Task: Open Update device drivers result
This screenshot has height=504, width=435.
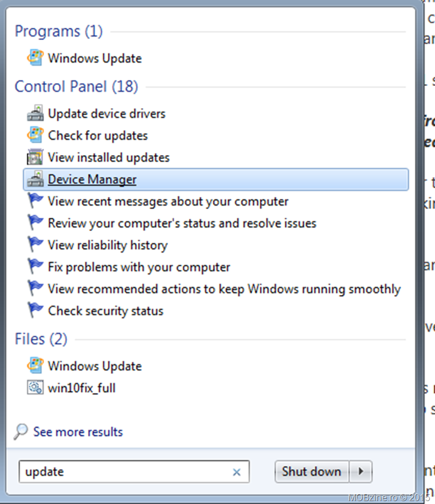Action: [x=107, y=113]
